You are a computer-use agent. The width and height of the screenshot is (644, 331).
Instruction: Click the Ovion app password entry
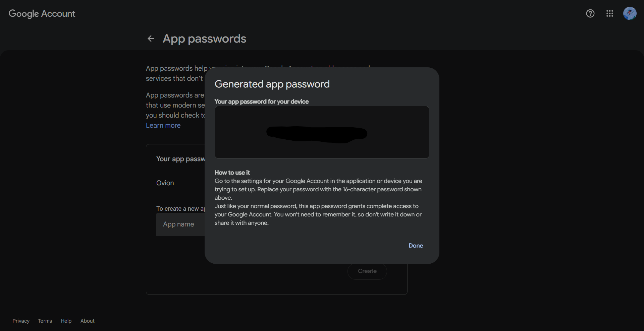165,183
